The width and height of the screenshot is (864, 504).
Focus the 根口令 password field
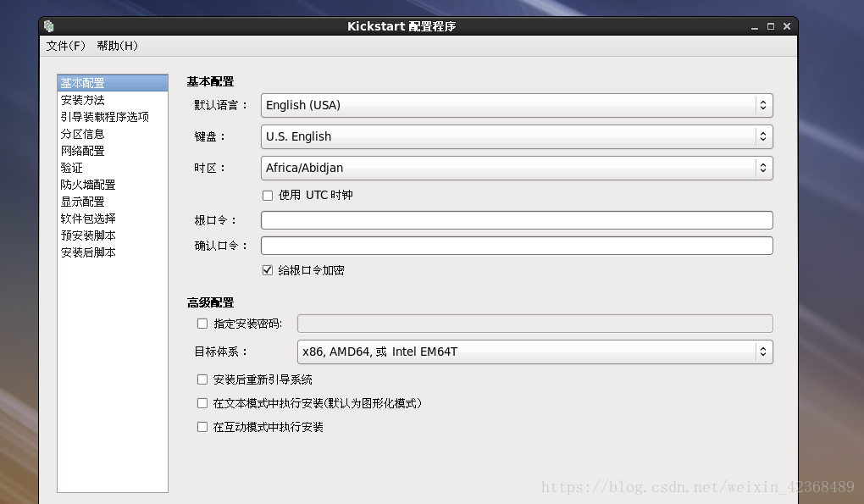517,220
